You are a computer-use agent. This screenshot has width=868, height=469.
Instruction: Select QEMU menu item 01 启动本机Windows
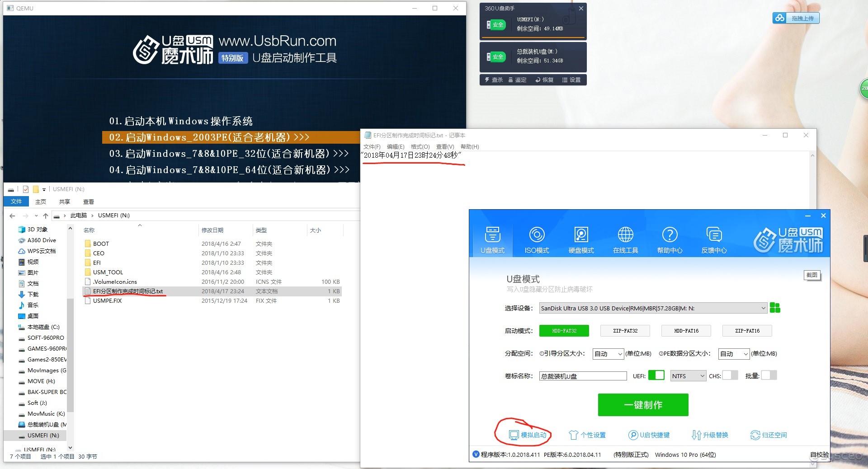(181, 121)
